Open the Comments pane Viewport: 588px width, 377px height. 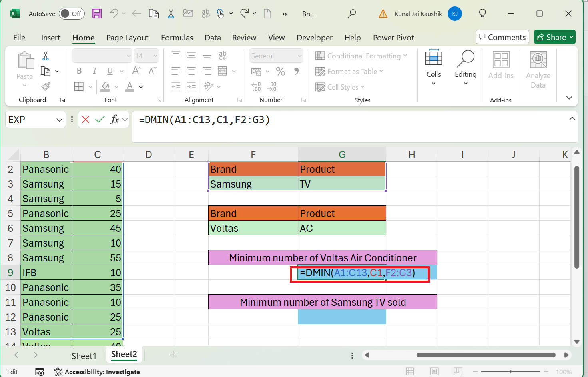coord(502,37)
